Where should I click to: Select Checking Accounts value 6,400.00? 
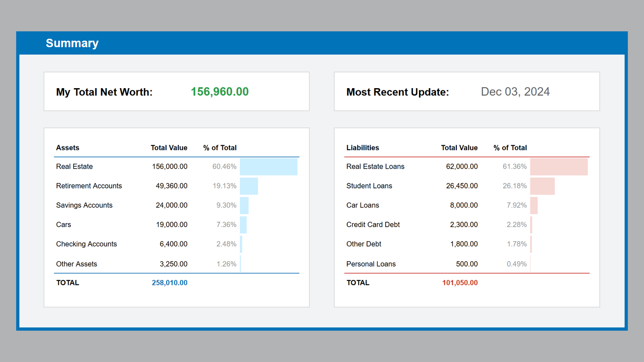pos(173,244)
